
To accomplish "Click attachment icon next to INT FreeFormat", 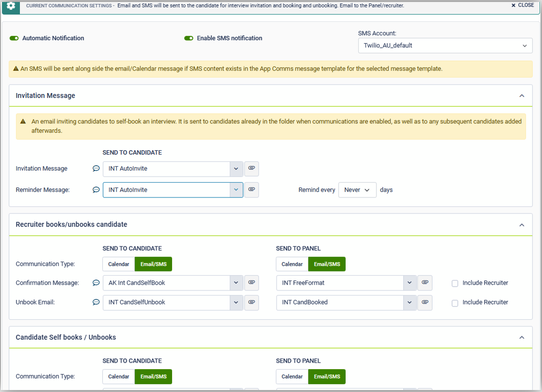I will (x=425, y=283).
